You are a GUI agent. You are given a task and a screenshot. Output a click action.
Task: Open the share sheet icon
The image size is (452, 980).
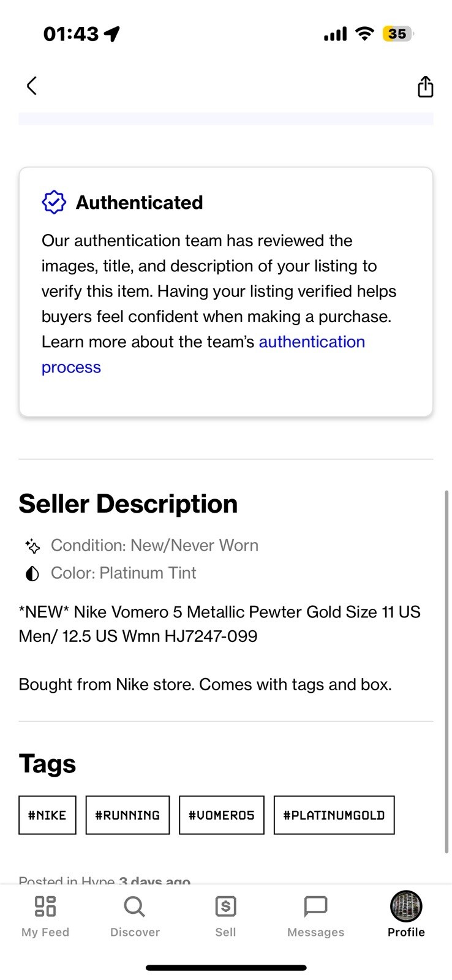point(425,86)
